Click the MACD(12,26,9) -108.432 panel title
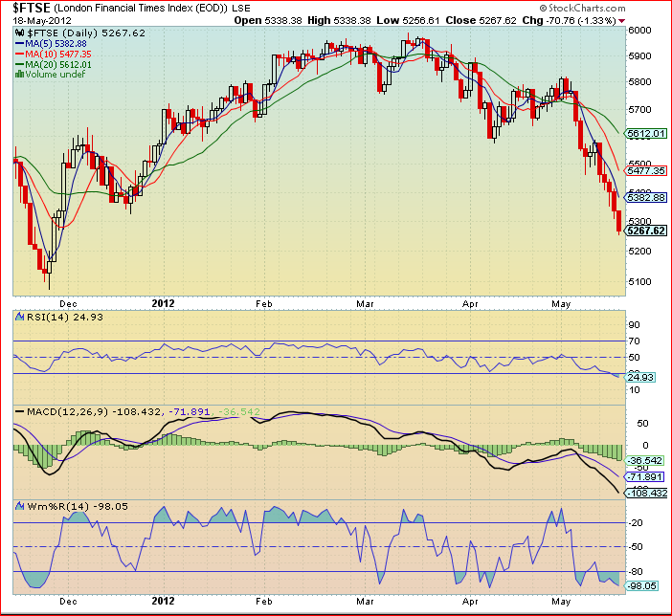672x616 pixels. click(x=94, y=411)
